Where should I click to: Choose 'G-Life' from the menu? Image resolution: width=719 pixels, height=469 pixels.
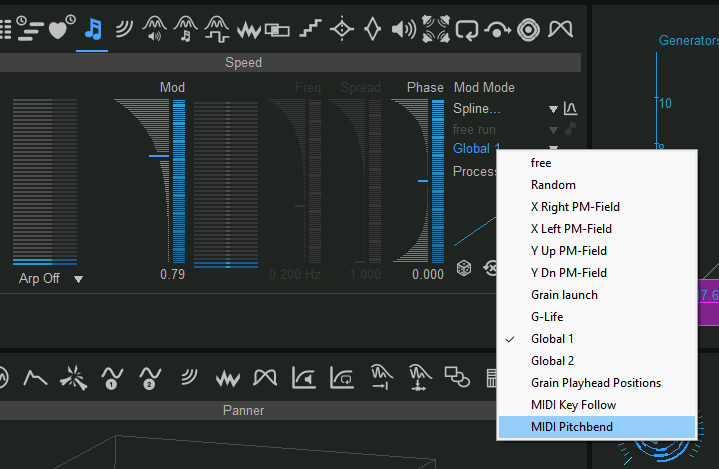tap(597, 317)
